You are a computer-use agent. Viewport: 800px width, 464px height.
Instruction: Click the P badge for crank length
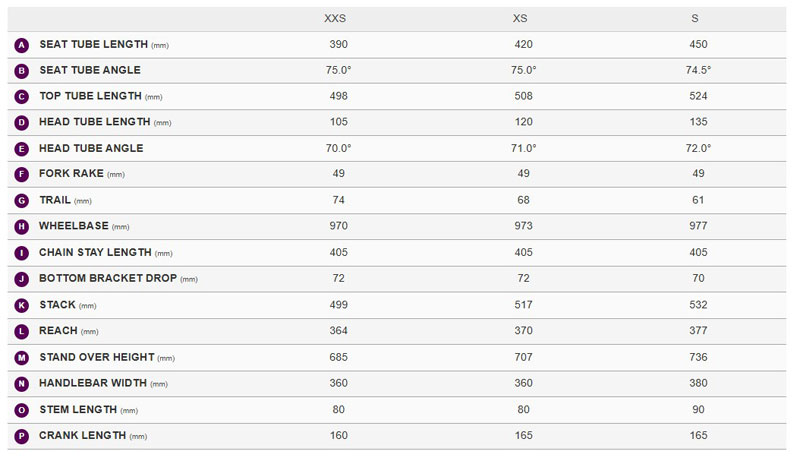[x=22, y=436]
